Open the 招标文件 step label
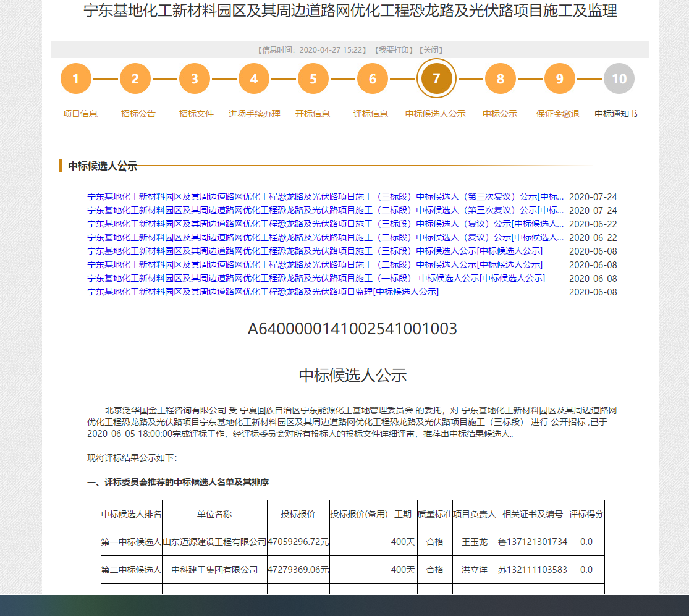689x616 pixels. click(x=197, y=114)
